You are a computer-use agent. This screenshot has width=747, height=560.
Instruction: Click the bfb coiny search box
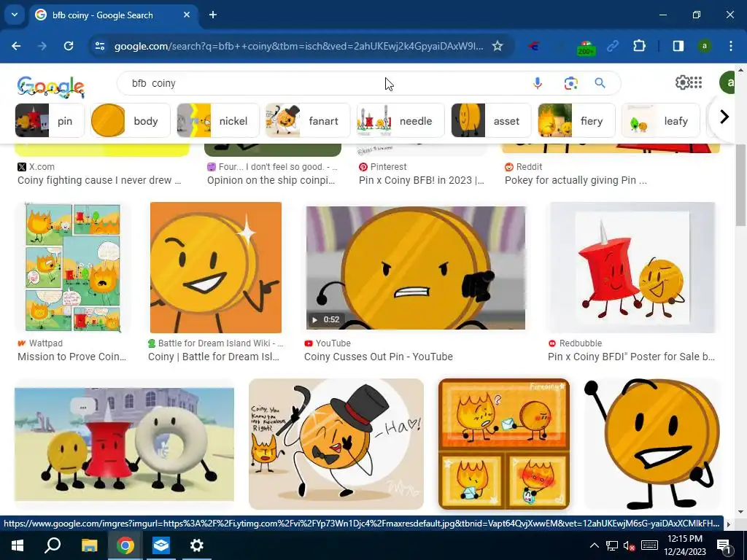[324, 83]
